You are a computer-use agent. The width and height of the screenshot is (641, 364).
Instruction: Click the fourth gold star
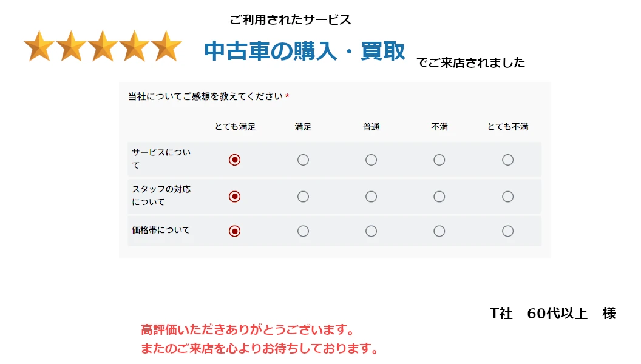[135, 47]
